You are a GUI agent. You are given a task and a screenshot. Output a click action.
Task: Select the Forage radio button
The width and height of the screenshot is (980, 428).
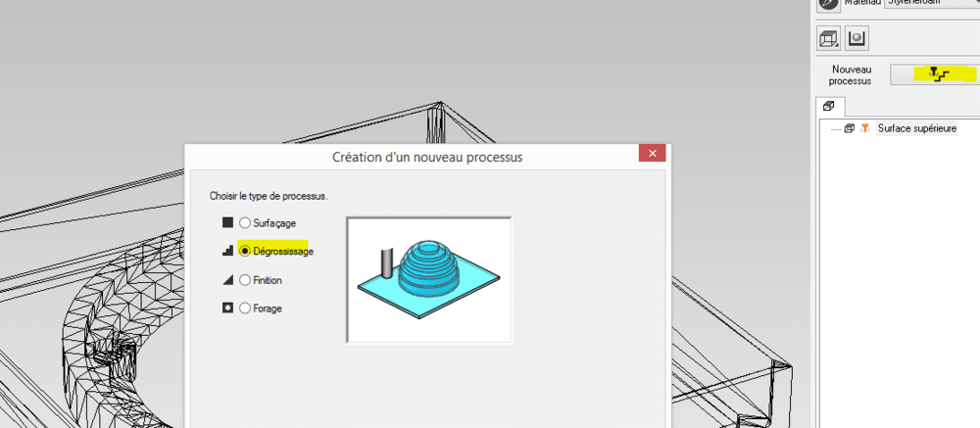[x=245, y=309]
